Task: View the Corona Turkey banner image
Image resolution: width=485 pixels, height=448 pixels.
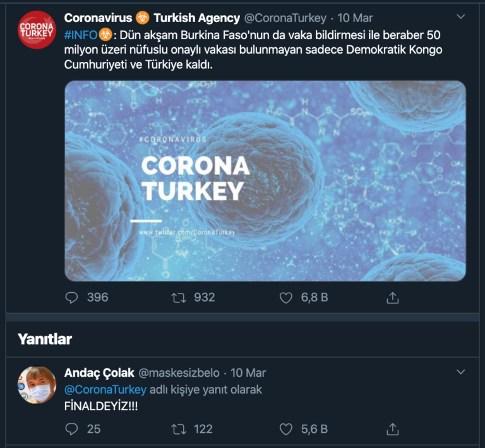Action: [265, 180]
